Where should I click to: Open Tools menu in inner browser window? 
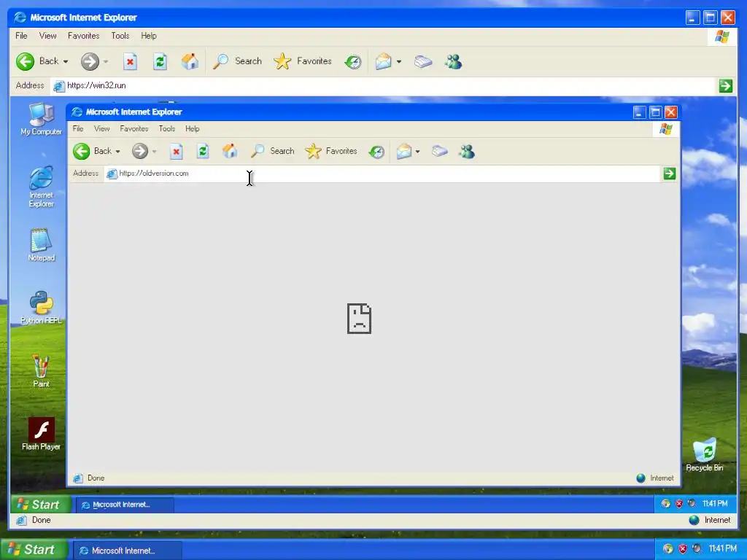coord(167,128)
